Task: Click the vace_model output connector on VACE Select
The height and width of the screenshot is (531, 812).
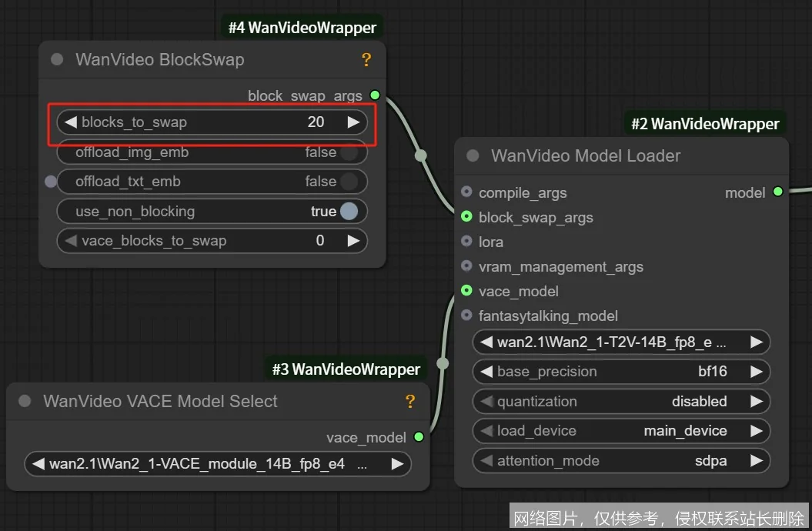Action: click(x=419, y=437)
